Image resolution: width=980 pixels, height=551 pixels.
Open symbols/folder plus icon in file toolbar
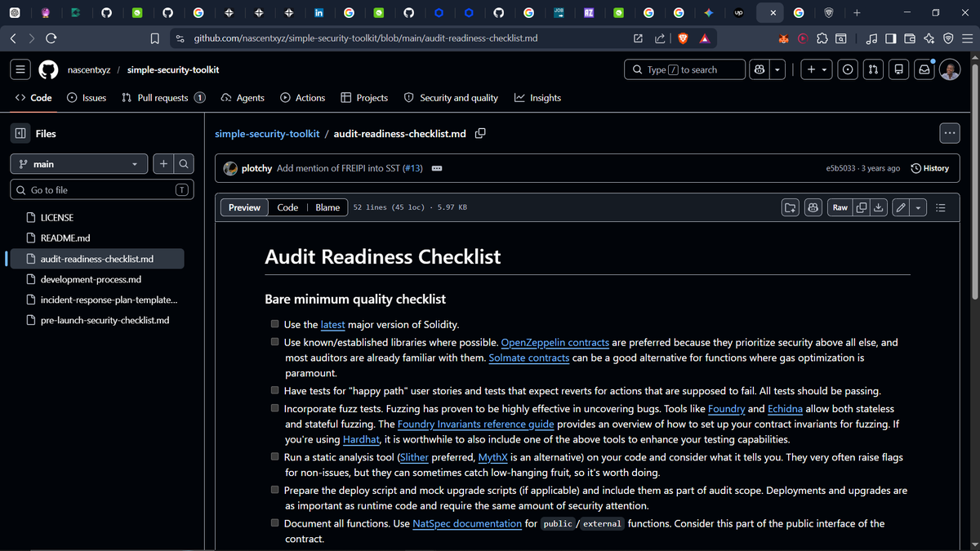791,207
